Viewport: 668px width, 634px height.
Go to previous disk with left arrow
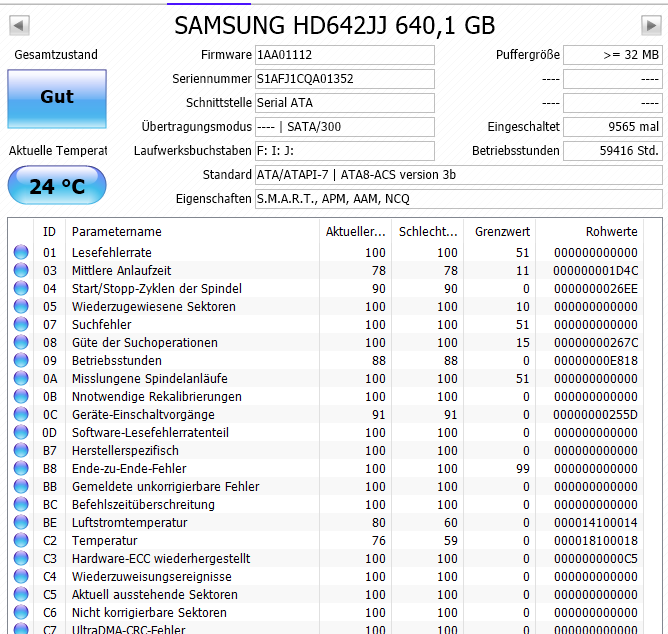(x=19, y=26)
